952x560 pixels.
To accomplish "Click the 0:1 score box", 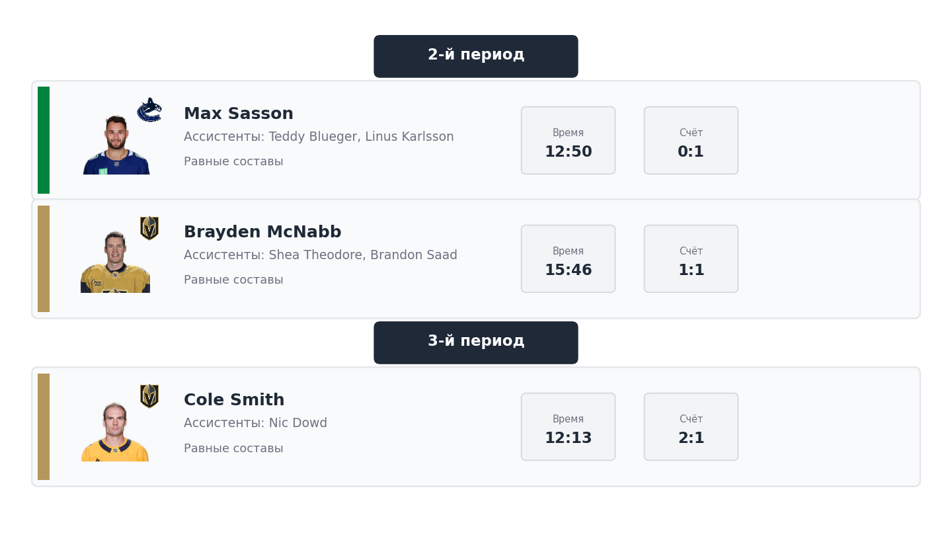I will [x=691, y=141].
